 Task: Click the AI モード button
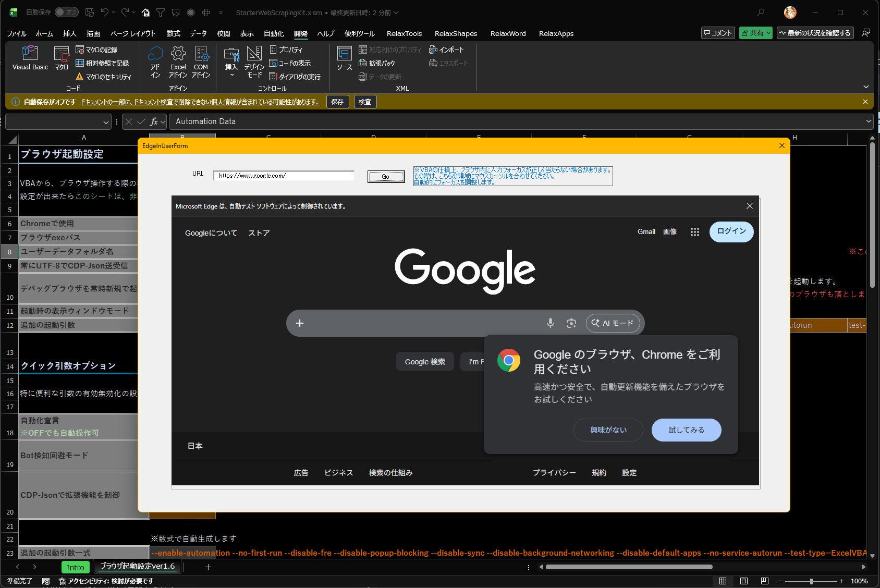click(613, 323)
